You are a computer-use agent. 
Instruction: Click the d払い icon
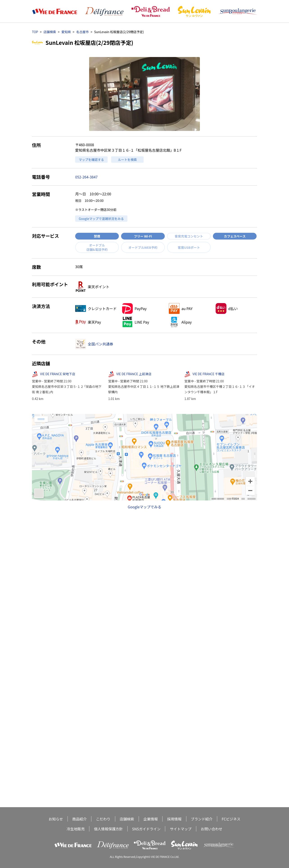point(221,309)
